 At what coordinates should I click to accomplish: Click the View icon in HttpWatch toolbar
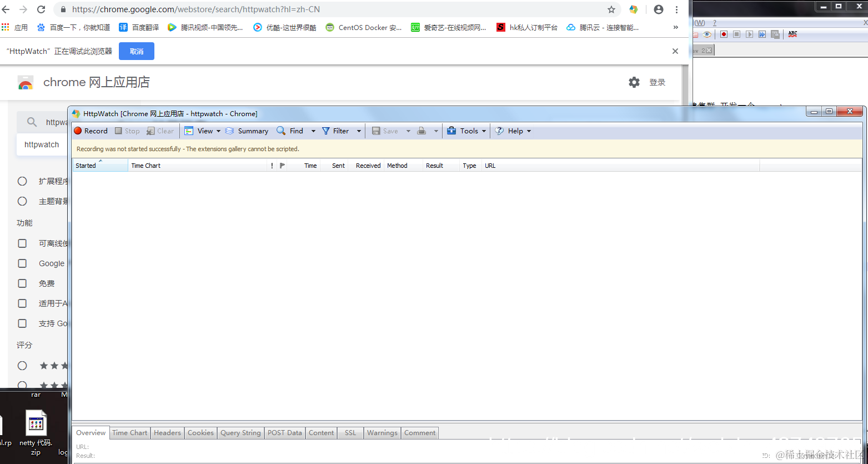189,131
